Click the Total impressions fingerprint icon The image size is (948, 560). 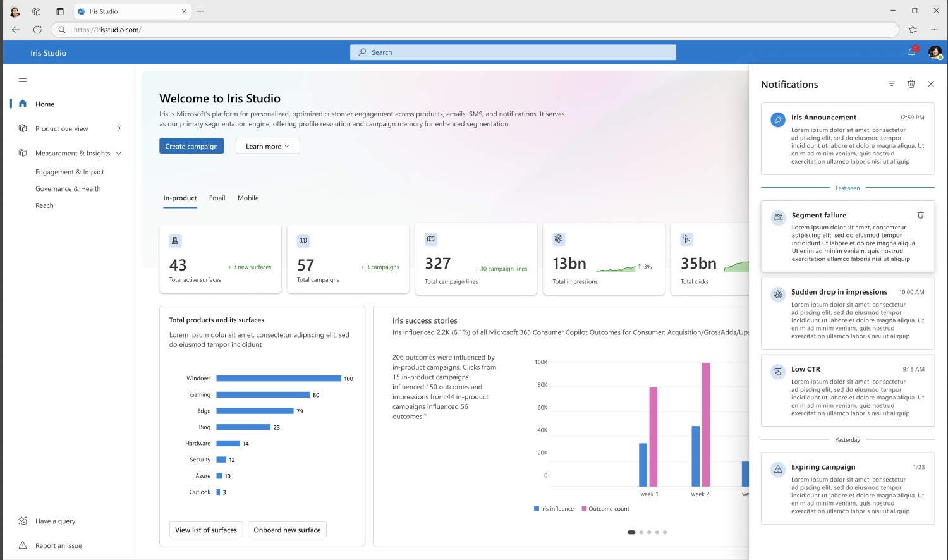[559, 239]
